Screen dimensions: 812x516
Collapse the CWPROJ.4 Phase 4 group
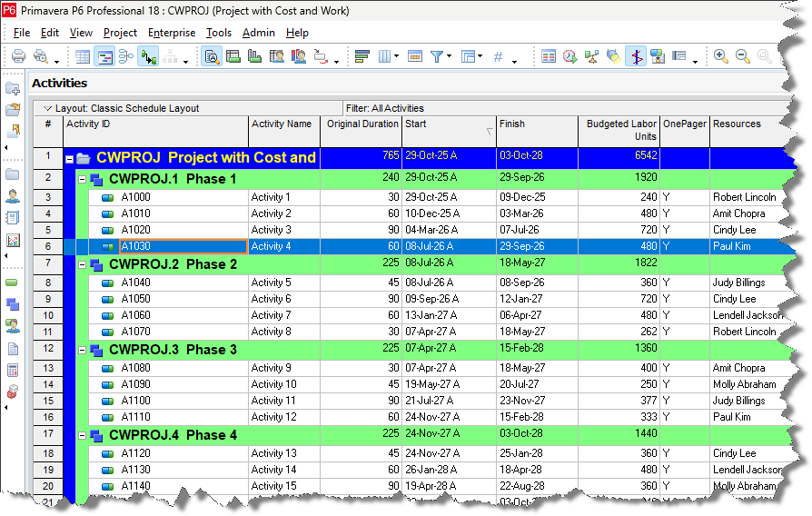[82, 436]
